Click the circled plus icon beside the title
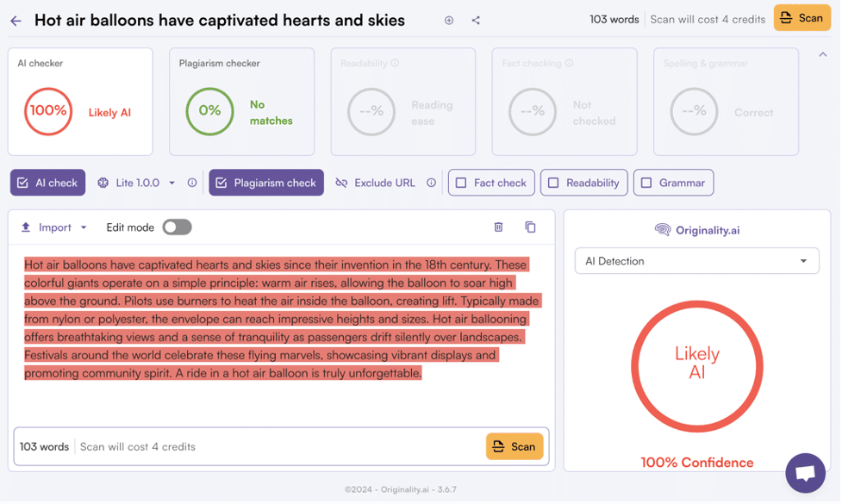The width and height of the screenshot is (842, 504). 448,20
